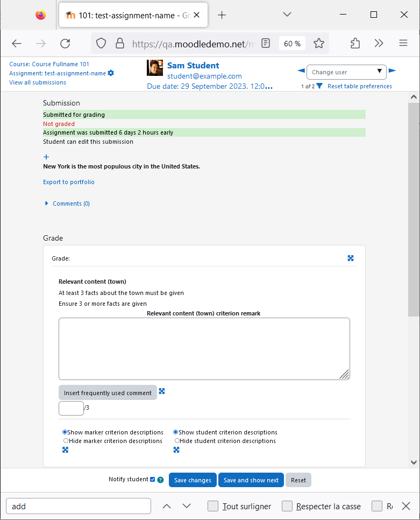Open Notify student help icon
Screen dimensions: 420x520
160,480
